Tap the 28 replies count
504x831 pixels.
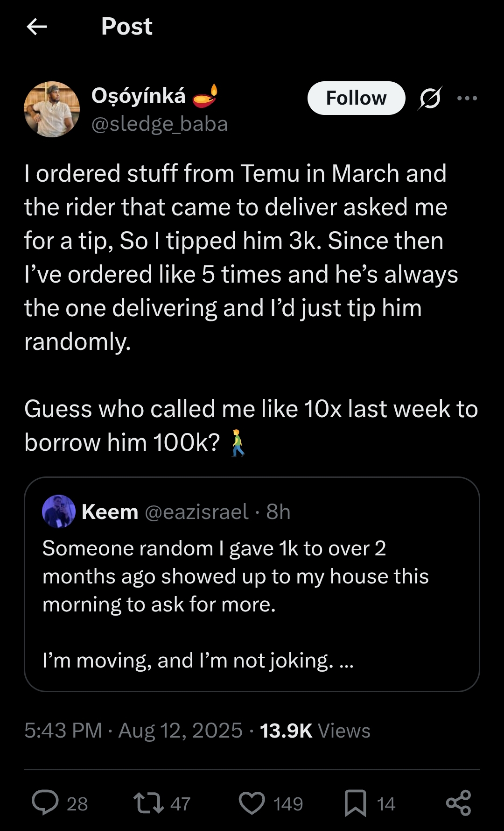tap(77, 804)
